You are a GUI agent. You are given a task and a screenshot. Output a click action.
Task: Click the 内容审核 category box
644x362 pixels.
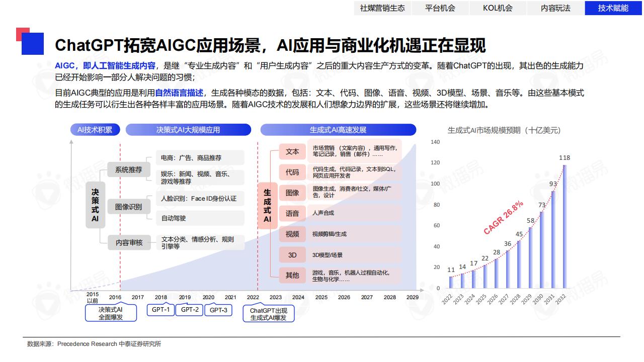(x=129, y=242)
